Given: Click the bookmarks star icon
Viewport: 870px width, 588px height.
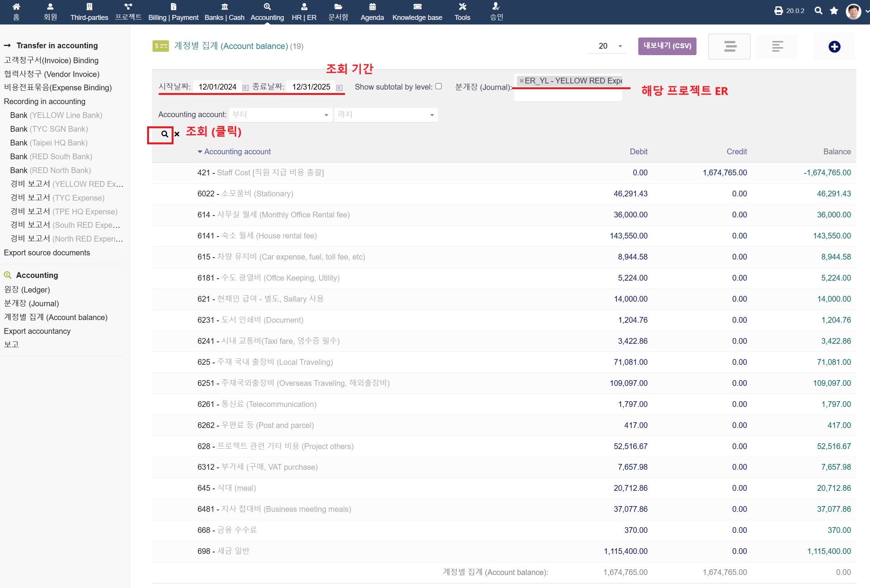Looking at the screenshot, I should pyautogui.click(x=834, y=11).
